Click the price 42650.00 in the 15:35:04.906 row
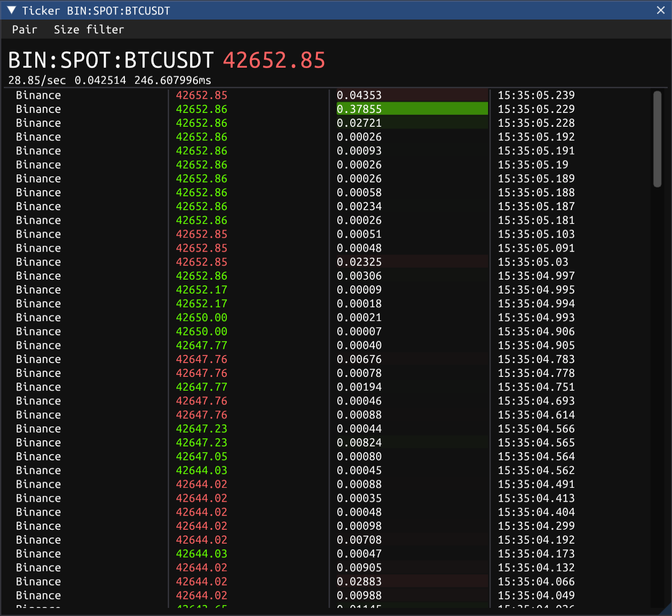Viewport: 672px width, 616px height. (x=202, y=332)
